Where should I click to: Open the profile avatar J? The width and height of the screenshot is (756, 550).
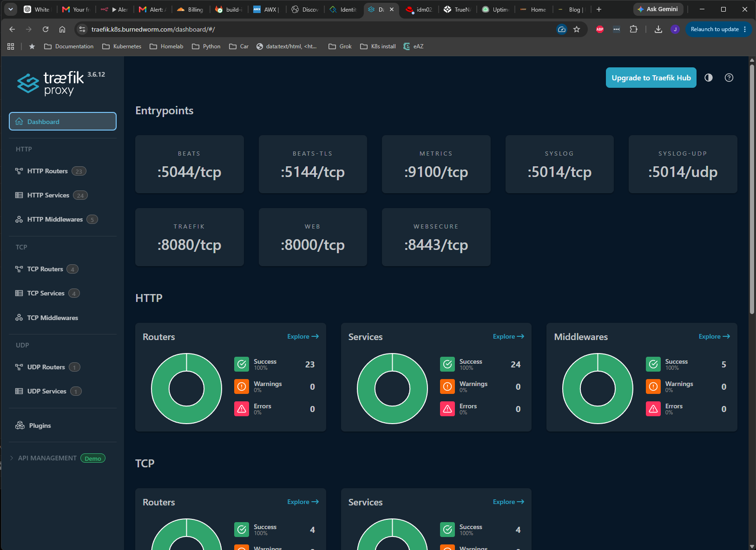tap(675, 29)
